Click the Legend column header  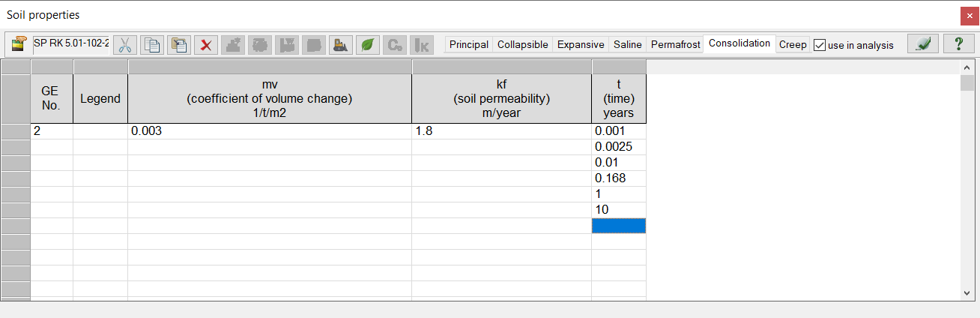100,98
